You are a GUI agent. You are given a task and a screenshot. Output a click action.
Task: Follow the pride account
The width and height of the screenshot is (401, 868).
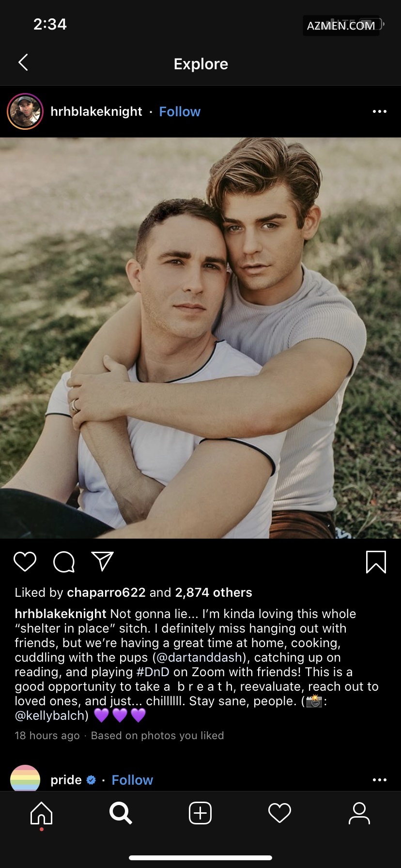(132, 780)
